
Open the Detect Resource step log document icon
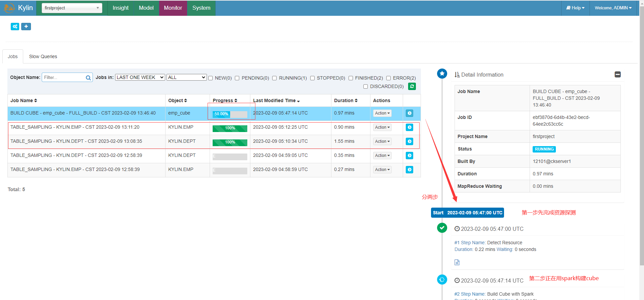(x=457, y=262)
